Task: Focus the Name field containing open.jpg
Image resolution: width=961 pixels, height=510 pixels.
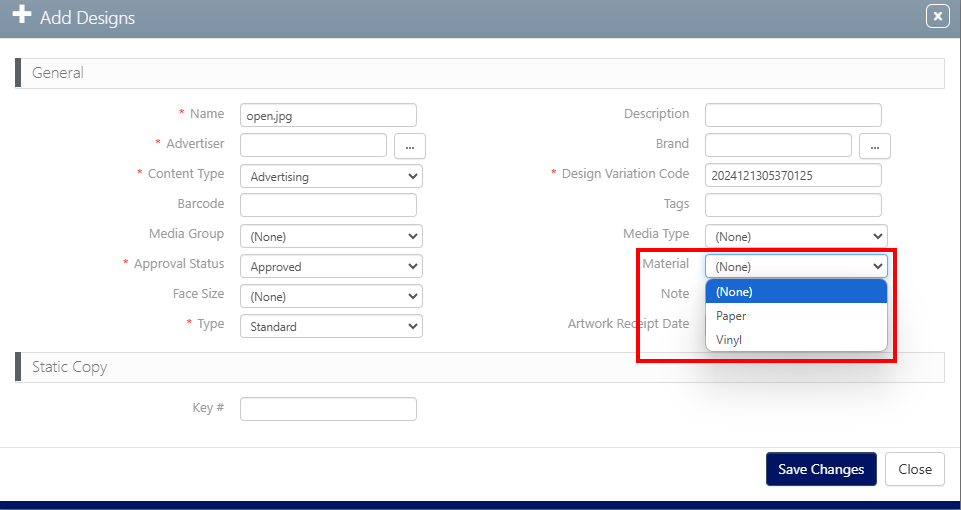Action: 328,116
